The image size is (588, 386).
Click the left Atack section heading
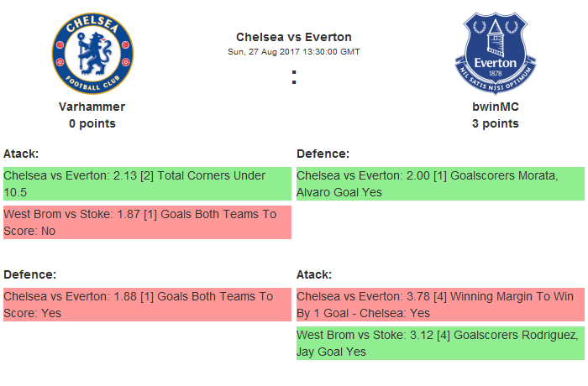click(x=21, y=154)
